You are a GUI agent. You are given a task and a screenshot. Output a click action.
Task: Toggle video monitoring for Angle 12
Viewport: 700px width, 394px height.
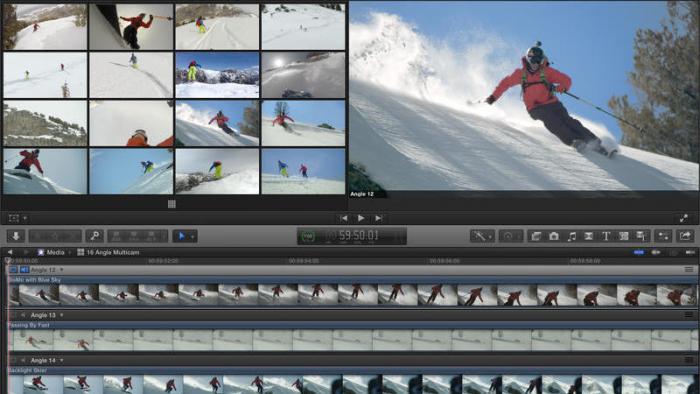coord(13,270)
